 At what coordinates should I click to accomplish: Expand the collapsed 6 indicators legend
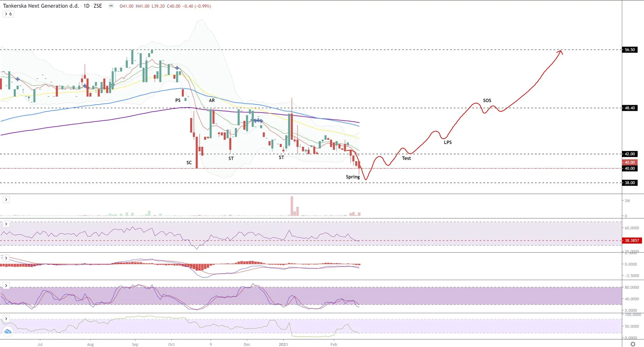(8, 14)
